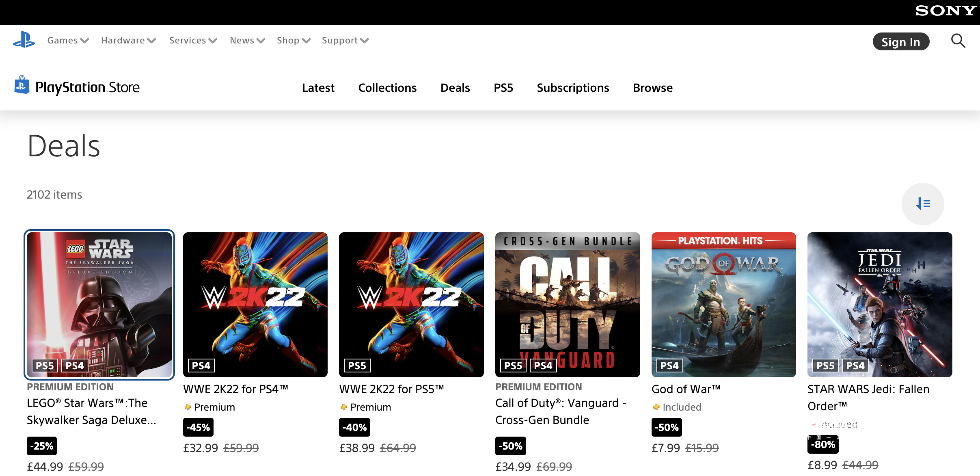Open the search magnifier icon
Viewport: 980px width, 476px height.
point(958,41)
